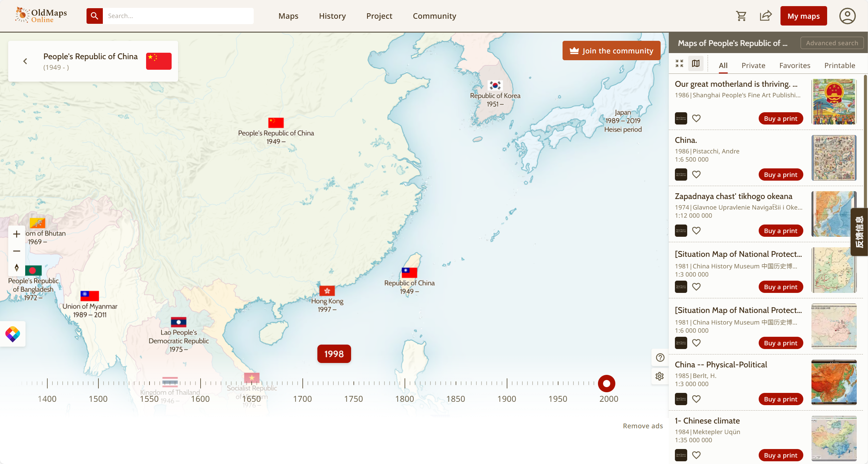Click the compass orientation icon

click(17, 267)
